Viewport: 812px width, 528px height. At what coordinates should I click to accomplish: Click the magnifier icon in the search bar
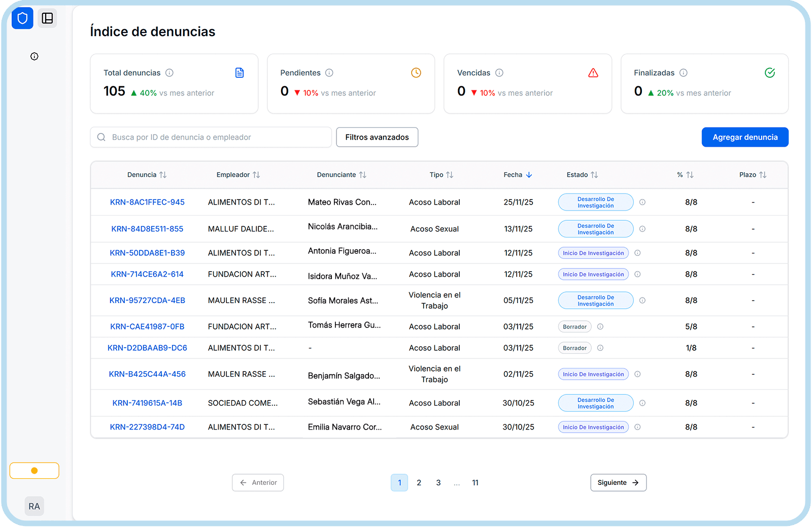point(101,137)
